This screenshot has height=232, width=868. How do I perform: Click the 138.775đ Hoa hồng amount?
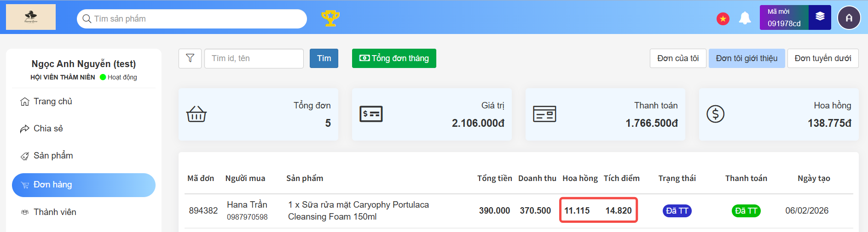click(829, 124)
